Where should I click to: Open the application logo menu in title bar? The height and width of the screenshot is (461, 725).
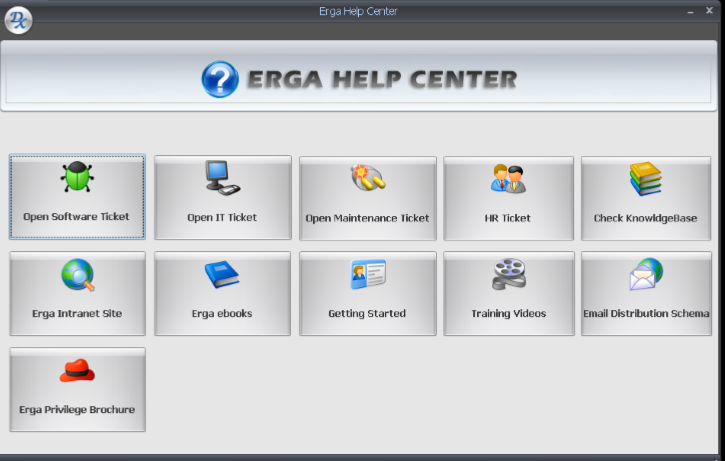18,19
